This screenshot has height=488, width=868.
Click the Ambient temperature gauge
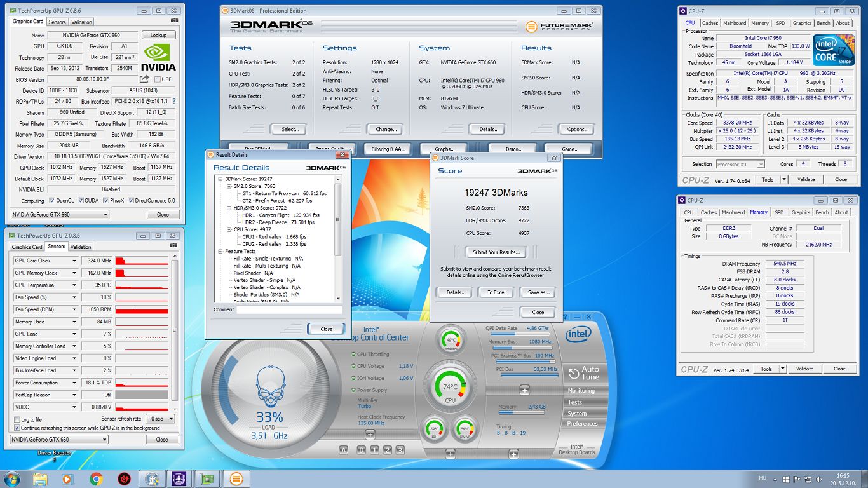point(451,340)
